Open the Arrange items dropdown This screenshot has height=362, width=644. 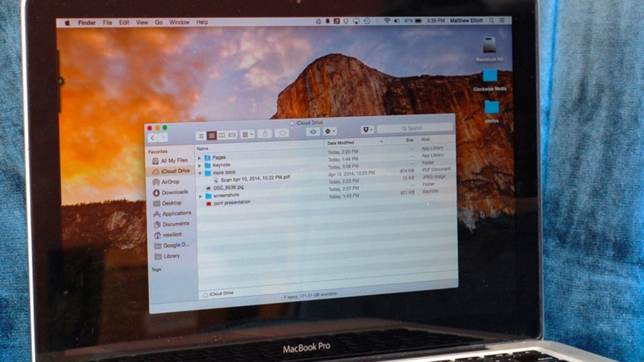pos(247,134)
